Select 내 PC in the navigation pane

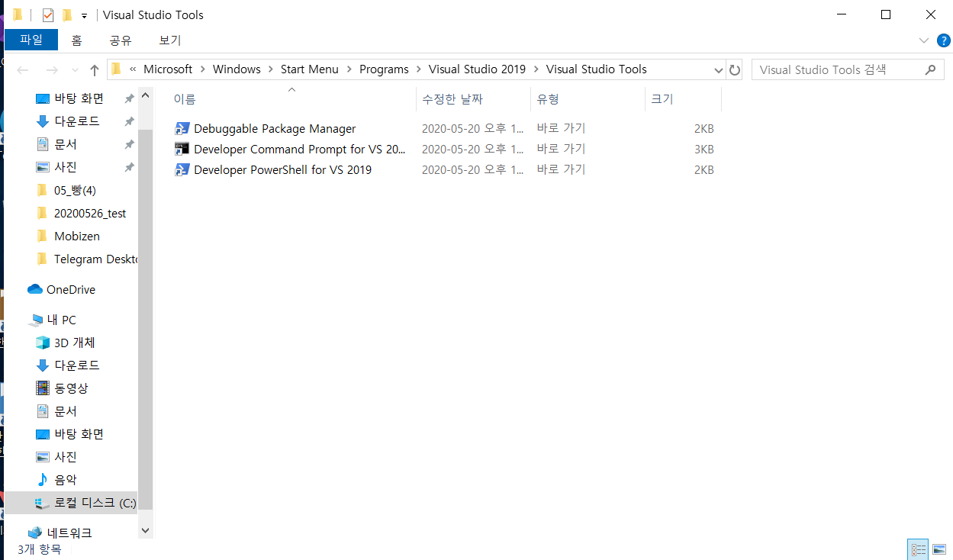click(61, 320)
